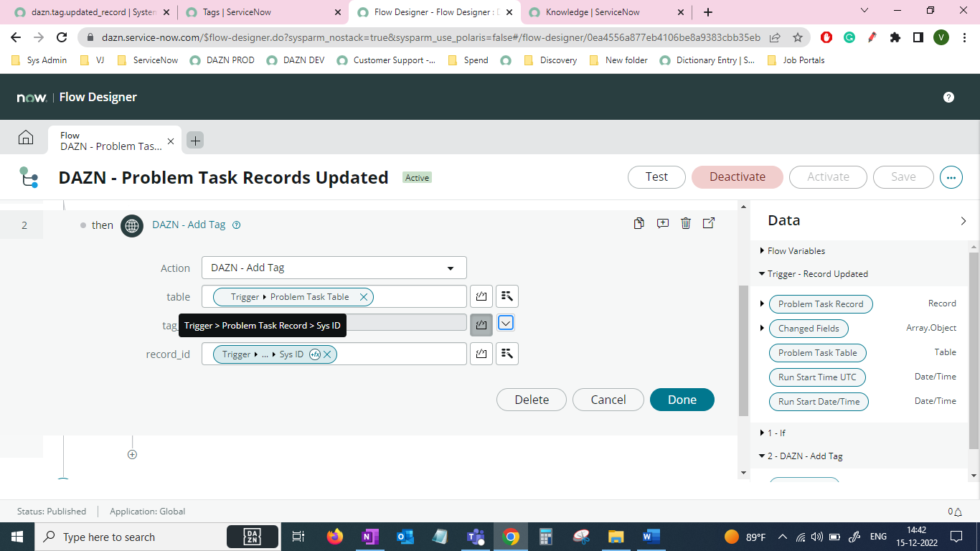980x551 pixels.
Task: Click the ServiceNow now logo
Action: [x=32, y=98]
